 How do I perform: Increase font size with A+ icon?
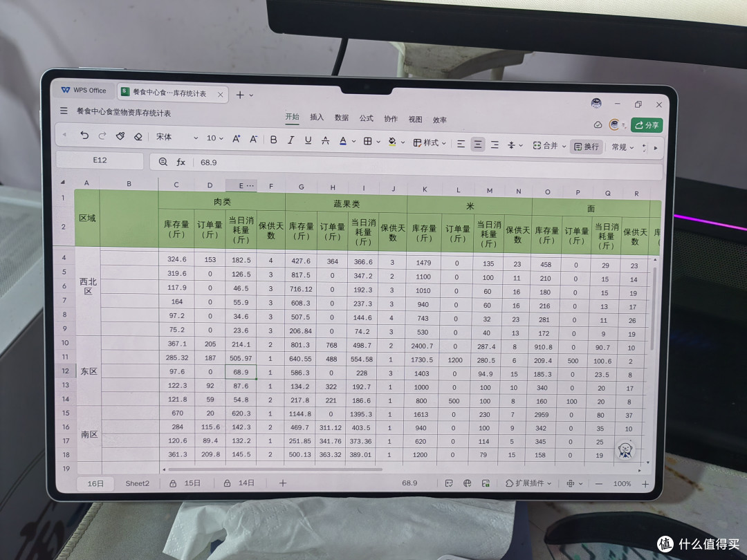(236, 138)
